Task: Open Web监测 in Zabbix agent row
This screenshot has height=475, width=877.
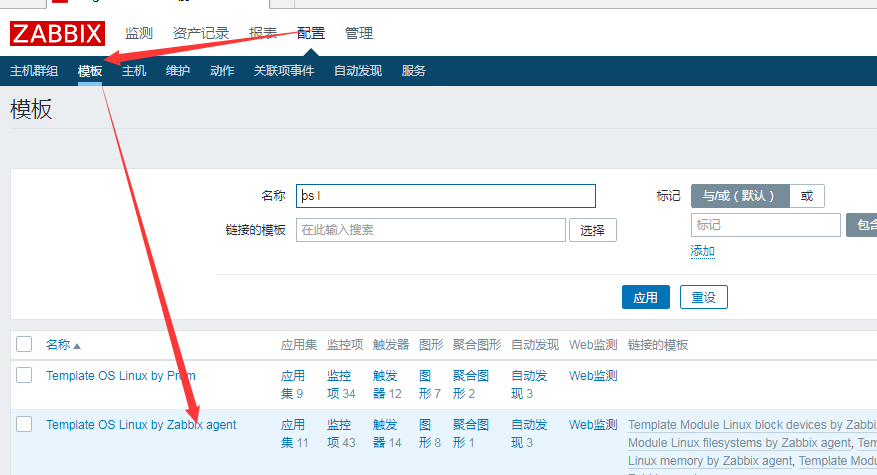Action: point(593,425)
